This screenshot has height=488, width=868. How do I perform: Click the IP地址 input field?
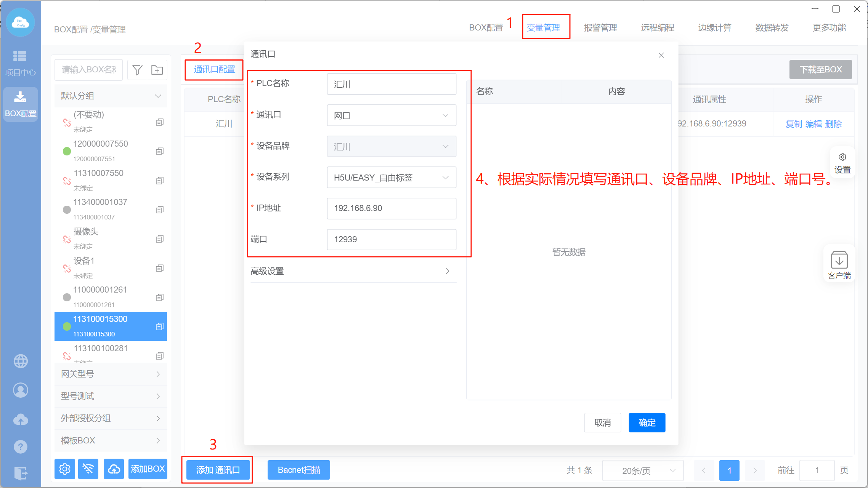pos(391,208)
